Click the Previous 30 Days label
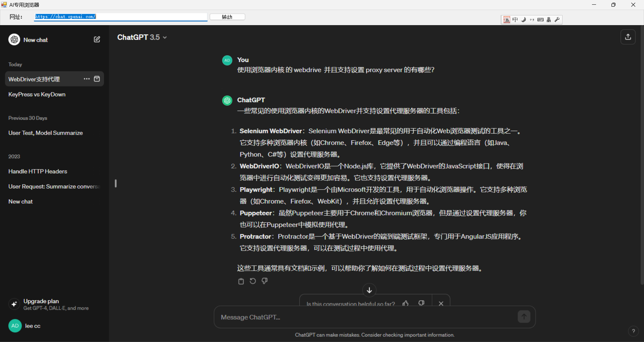 click(28, 118)
